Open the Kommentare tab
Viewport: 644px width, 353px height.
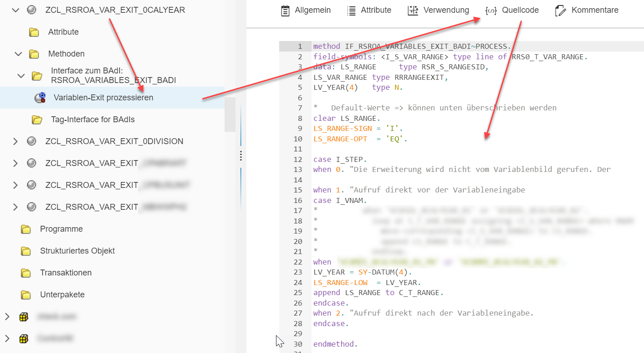(x=594, y=10)
